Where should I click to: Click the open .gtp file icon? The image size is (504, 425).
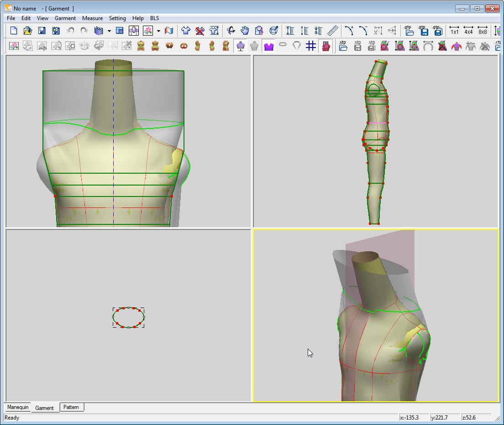click(x=409, y=31)
